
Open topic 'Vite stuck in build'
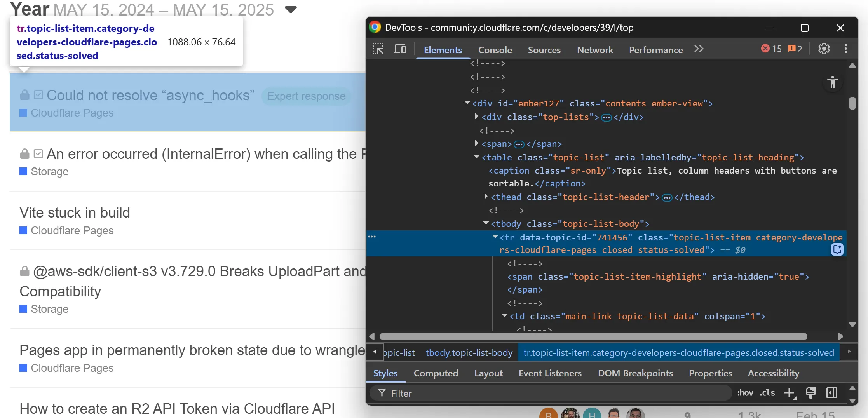click(75, 212)
